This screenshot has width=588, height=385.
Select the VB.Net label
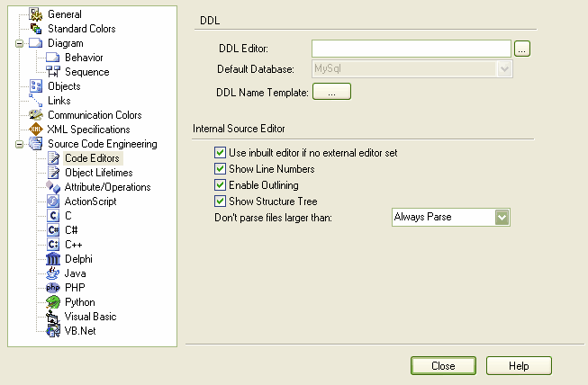pyautogui.click(x=80, y=331)
